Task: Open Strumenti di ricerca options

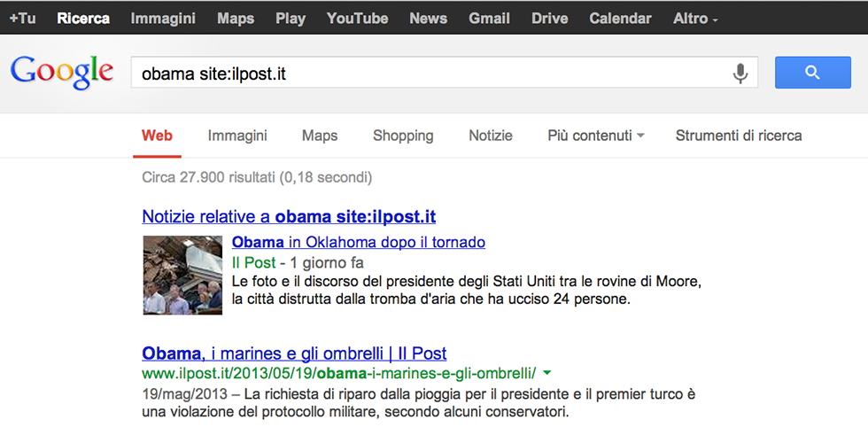Action: (x=739, y=136)
